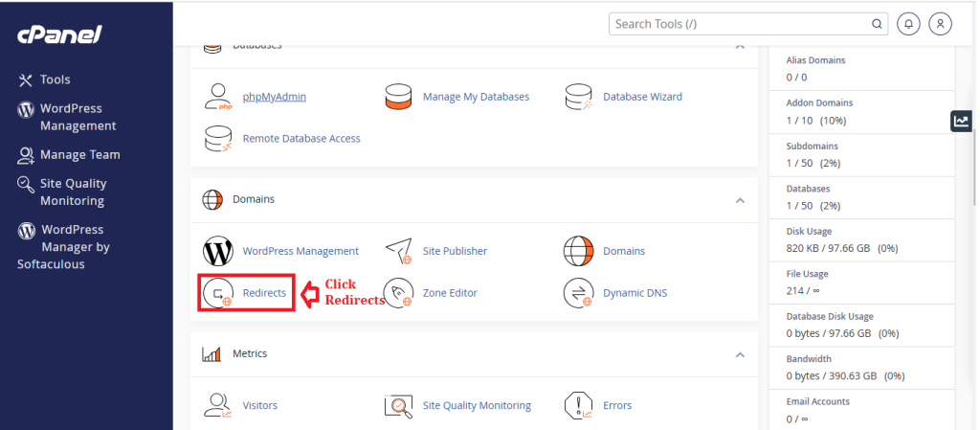This screenshot has width=980, height=430.
Task: Click the WordPress Management logo in Domains
Action: [218, 251]
